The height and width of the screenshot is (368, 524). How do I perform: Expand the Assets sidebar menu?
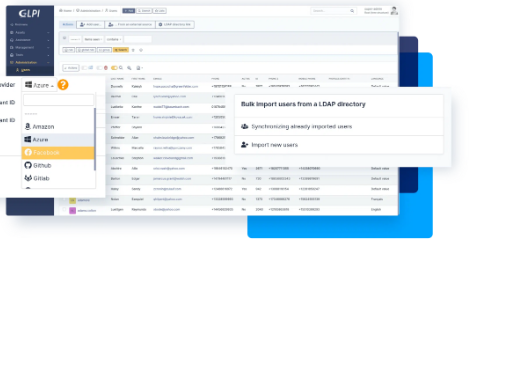click(x=30, y=32)
